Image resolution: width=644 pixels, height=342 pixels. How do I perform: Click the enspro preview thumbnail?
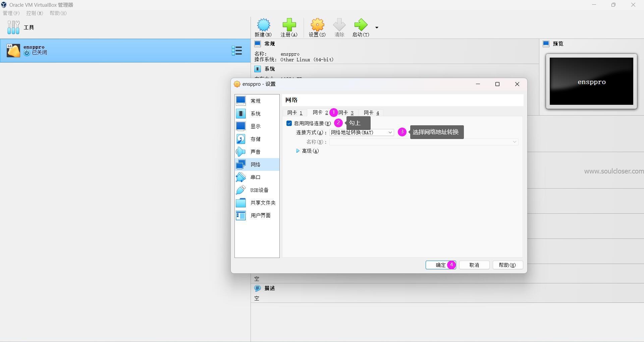point(591,81)
